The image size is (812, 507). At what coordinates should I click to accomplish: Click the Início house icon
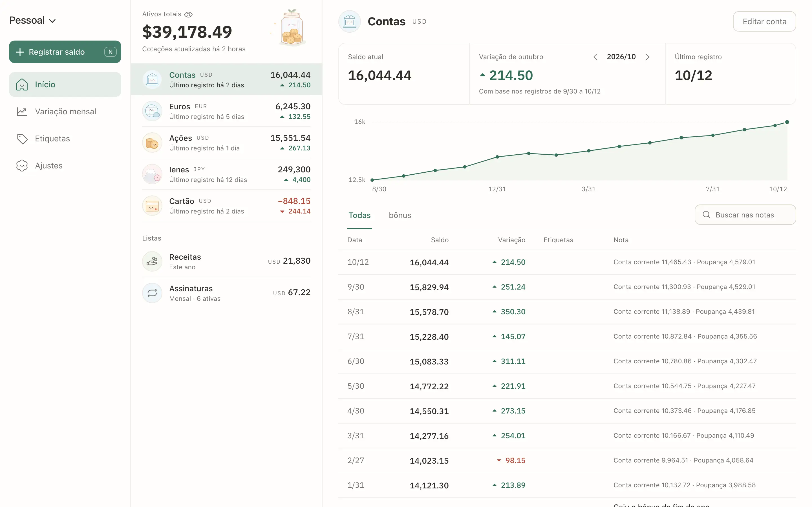click(22, 84)
